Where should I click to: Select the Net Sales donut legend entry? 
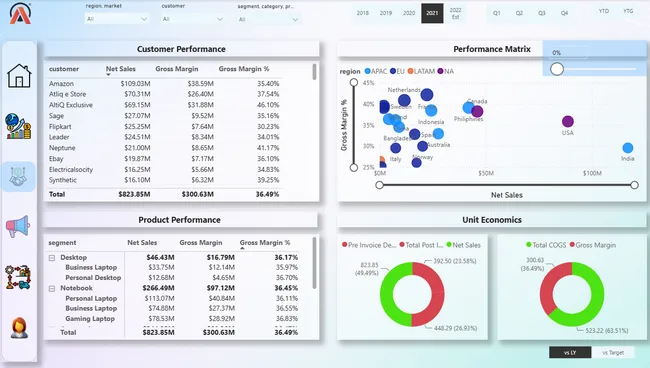(x=463, y=245)
